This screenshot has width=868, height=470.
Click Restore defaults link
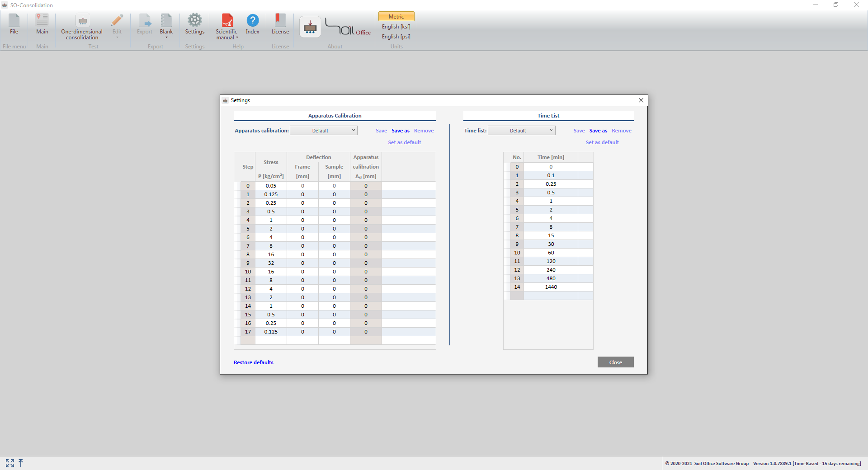[x=254, y=362]
